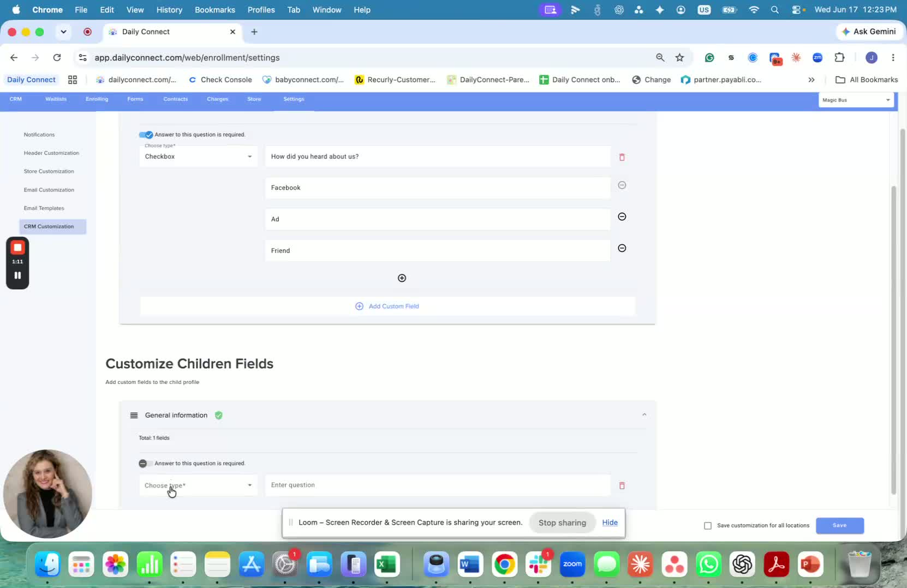The image size is (907, 588).
Task: Open Header Customization in sidebar
Action: 51,153
